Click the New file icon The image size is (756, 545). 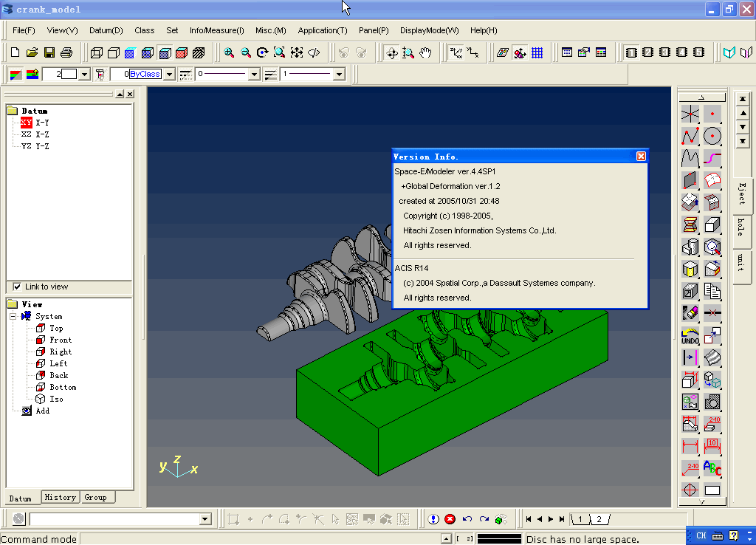click(15, 52)
